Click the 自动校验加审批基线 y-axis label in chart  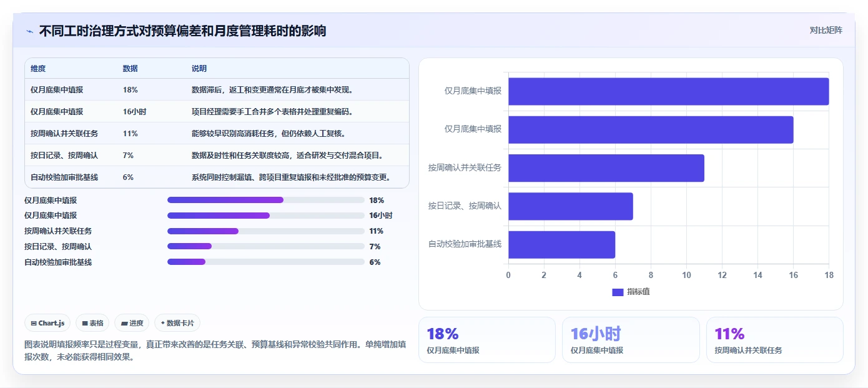pyautogui.click(x=465, y=244)
